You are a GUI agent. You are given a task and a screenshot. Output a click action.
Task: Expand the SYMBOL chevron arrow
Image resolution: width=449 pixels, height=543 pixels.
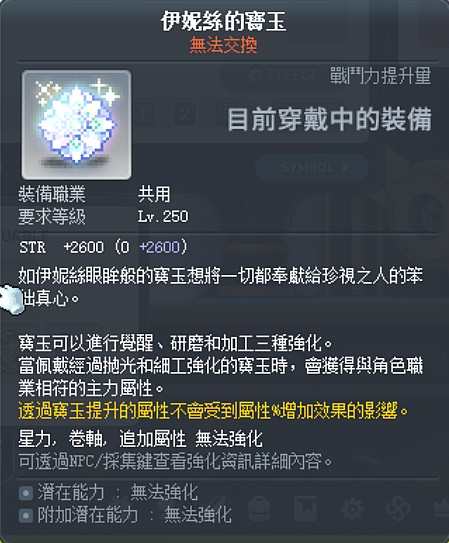[x=345, y=168]
